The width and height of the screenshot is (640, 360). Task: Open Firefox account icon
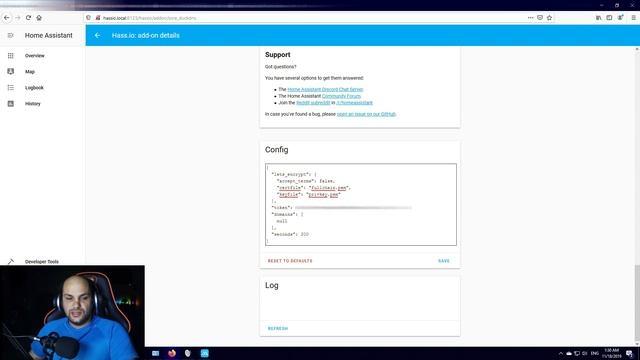tap(620, 18)
